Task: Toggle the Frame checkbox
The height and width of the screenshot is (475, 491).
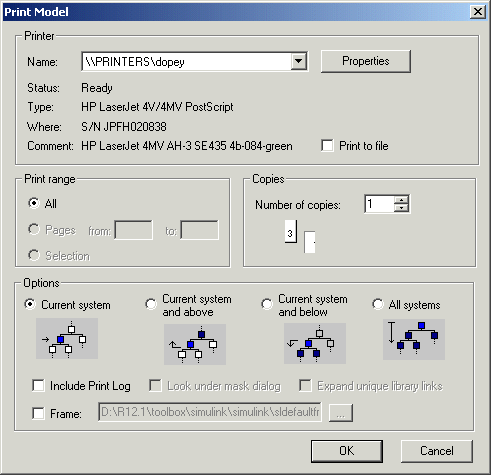Action: (38, 414)
